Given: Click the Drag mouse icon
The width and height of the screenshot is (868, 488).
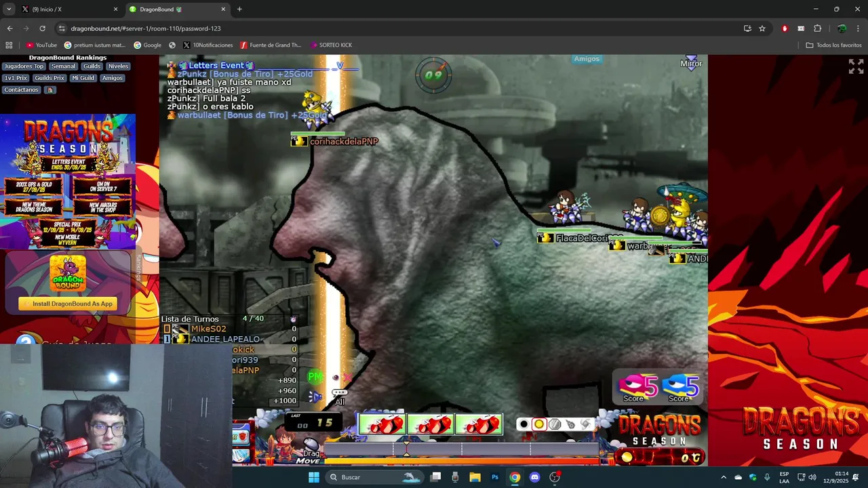Looking at the screenshot, I should pos(311,447).
